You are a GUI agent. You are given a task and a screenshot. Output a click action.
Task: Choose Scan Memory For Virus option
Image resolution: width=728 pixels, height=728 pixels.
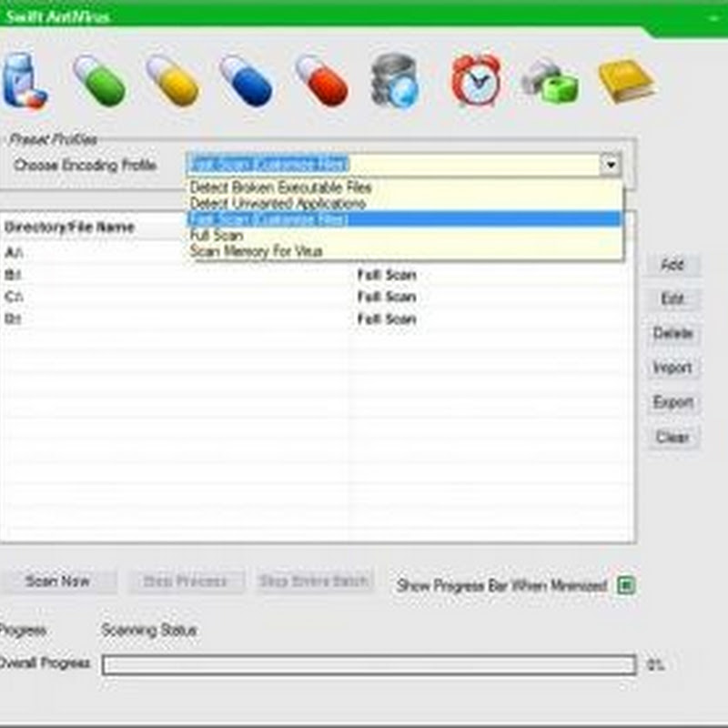[403, 251]
